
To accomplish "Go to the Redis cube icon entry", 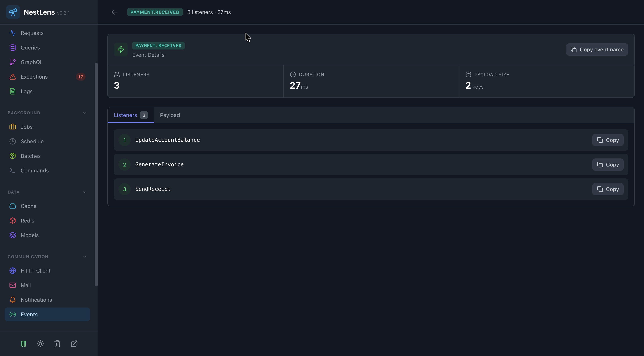I will [x=13, y=221].
